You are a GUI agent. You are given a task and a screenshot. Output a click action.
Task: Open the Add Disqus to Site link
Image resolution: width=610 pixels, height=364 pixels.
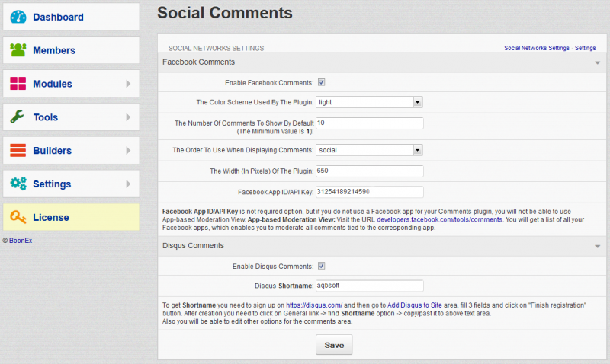[414, 305]
